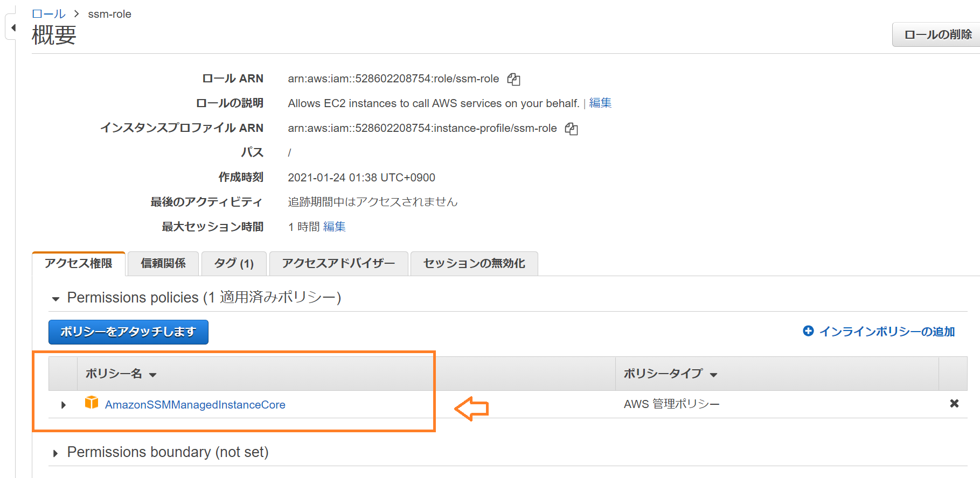The width and height of the screenshot is (980, 478).
Task: Click the ポリシーをアタッチします button
Action: [x=128, y=332]
